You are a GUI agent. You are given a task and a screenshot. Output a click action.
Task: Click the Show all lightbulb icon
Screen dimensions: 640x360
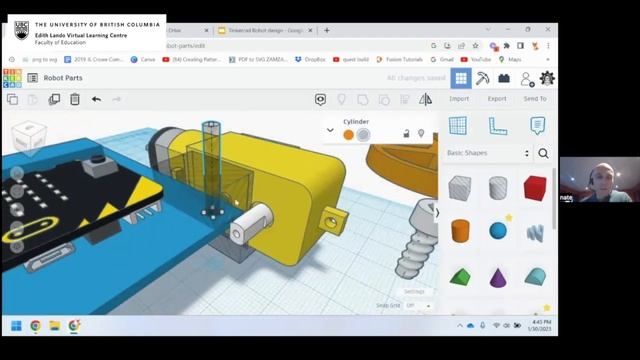341,99
